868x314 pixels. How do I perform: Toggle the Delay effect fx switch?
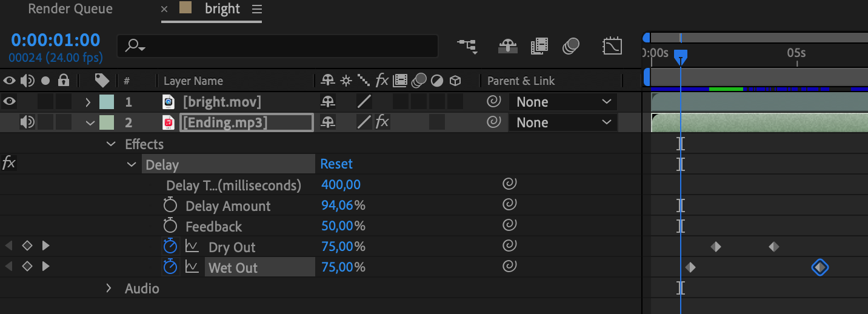tap(9, 163)
